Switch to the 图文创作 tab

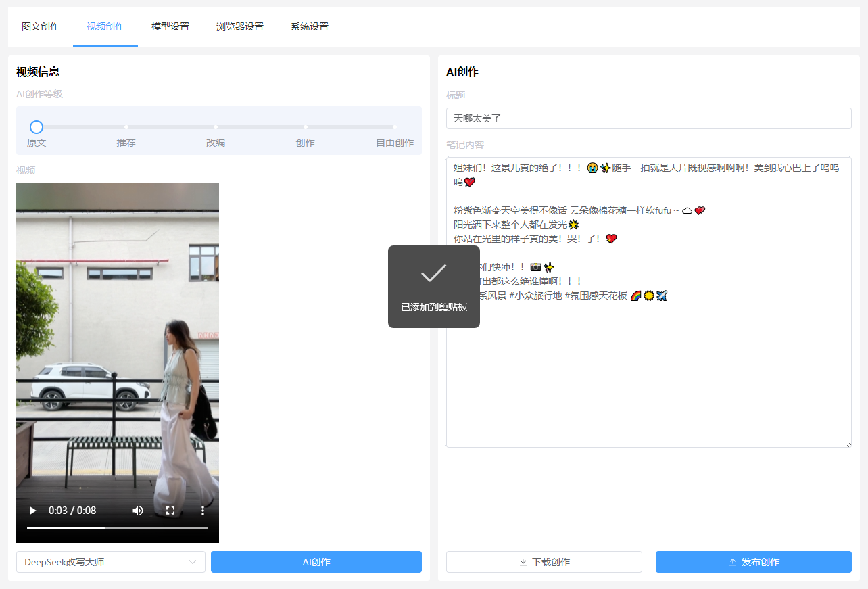[x=41, y=26]
